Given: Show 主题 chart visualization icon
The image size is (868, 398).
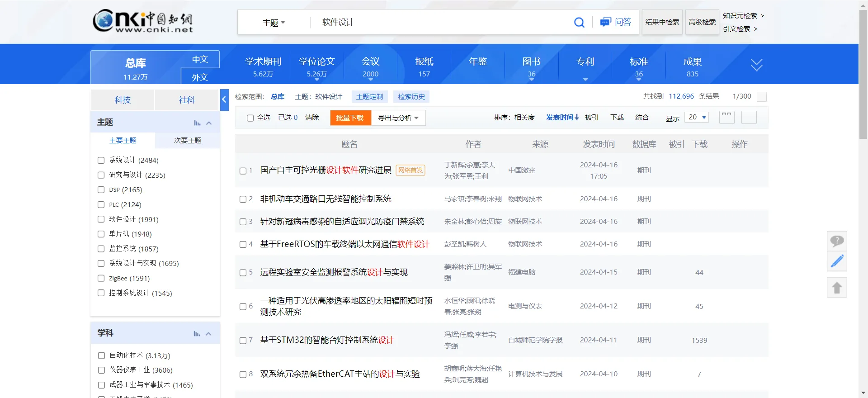Looking at the screenshot, I should (197, 123).
